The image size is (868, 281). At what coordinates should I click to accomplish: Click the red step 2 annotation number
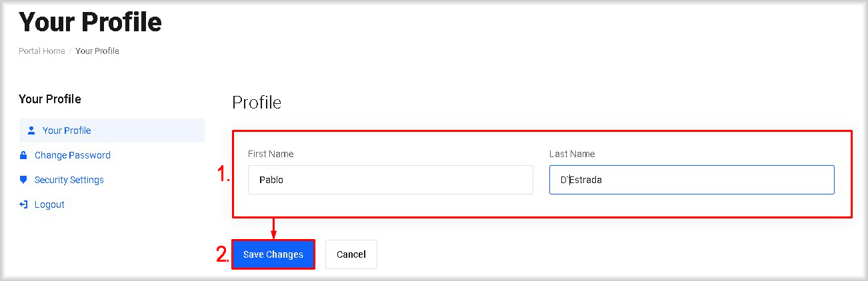(223, 254)
